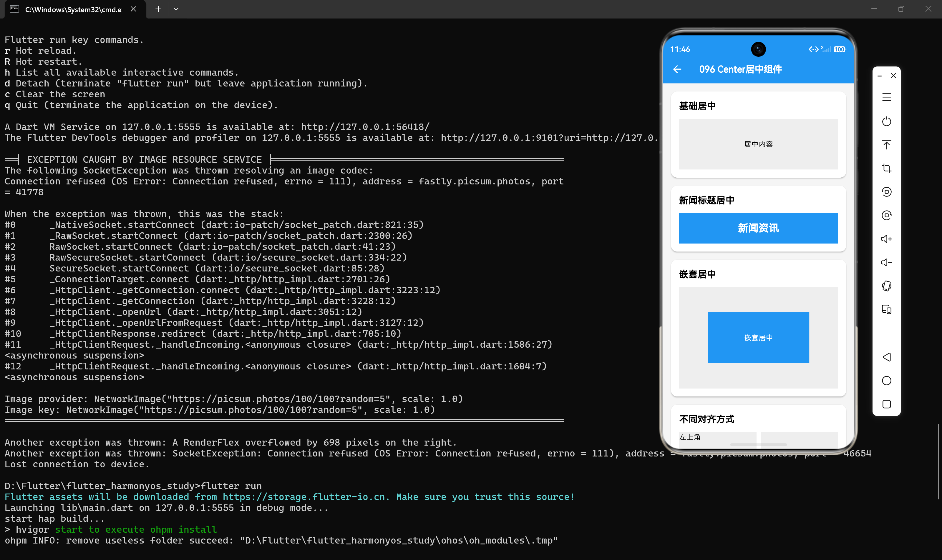Select the cmd.exe terminal tab
942x560 pixels.
coord(75,9)
